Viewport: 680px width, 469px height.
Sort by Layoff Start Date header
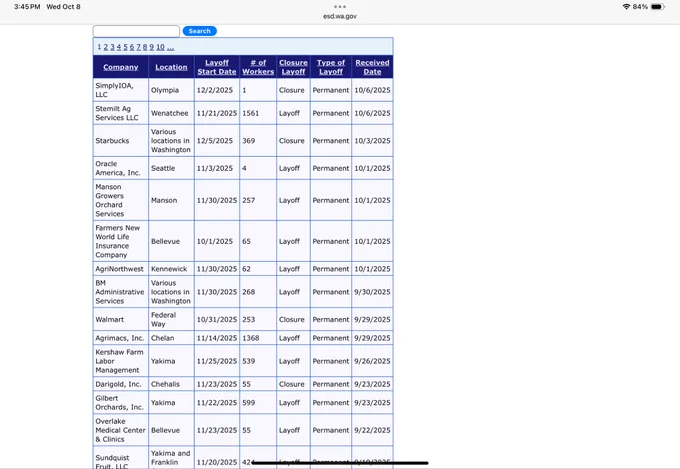pyautogui.click(x=217, y=67)
